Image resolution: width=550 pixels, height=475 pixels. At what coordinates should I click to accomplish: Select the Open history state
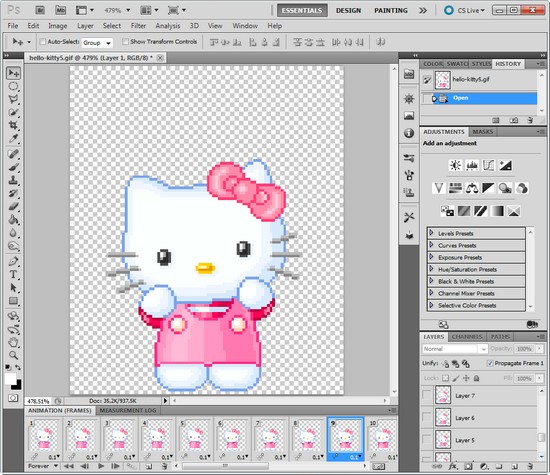tap(479, 98)
